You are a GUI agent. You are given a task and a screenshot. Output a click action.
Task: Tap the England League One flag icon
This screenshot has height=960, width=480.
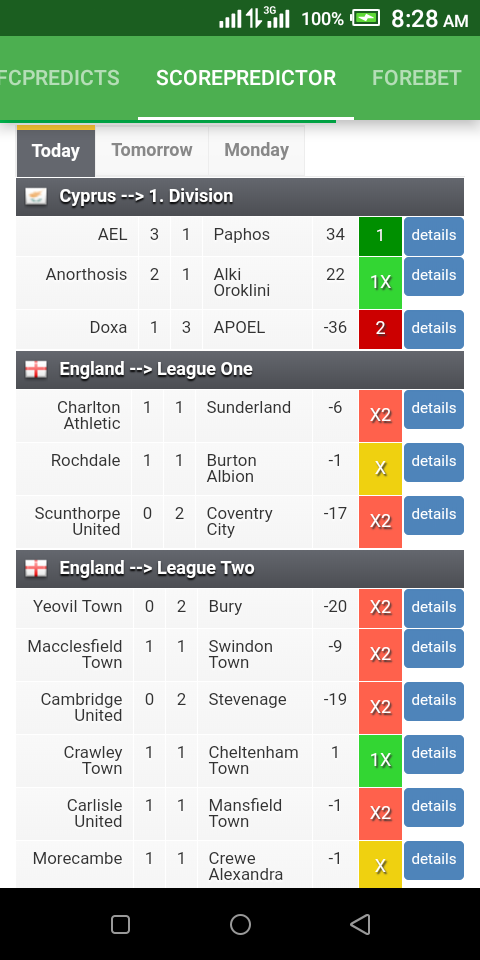click(36, 369)
